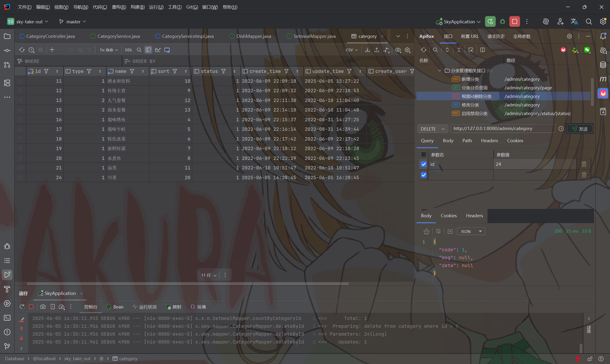Open the CSV export format dropdown
This screenshot has width=610, height=364.
352,50
